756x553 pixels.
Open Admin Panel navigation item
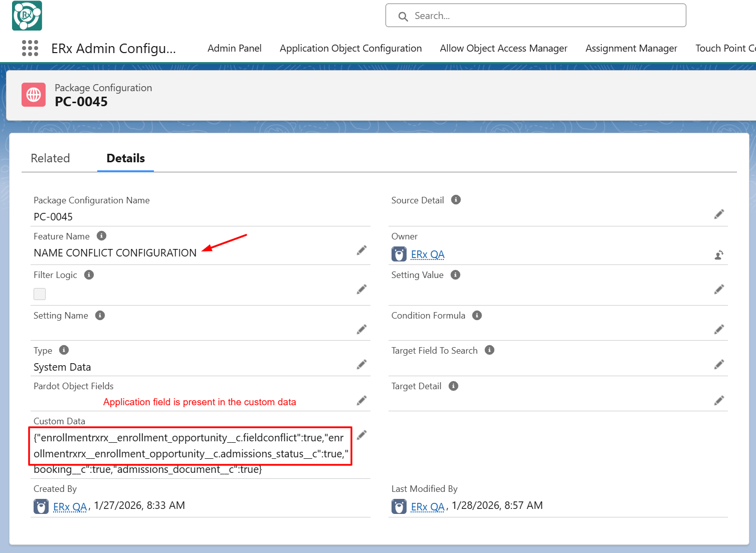(235, 49)
